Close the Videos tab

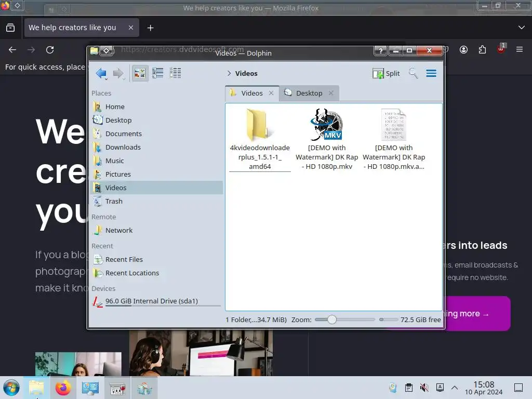[x=271, y=93]
